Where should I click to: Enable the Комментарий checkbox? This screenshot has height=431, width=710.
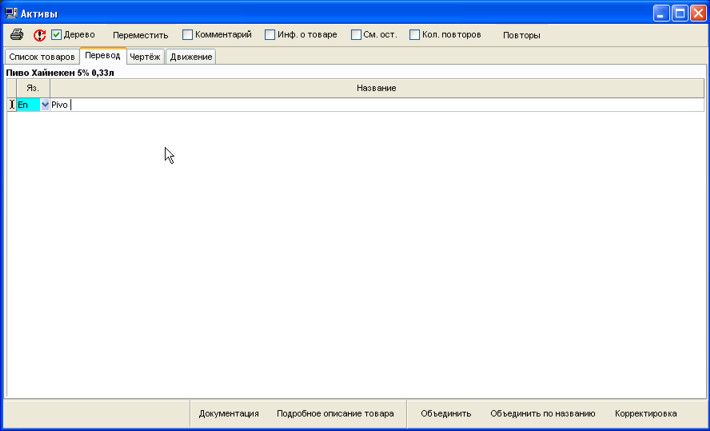point(188,35)
